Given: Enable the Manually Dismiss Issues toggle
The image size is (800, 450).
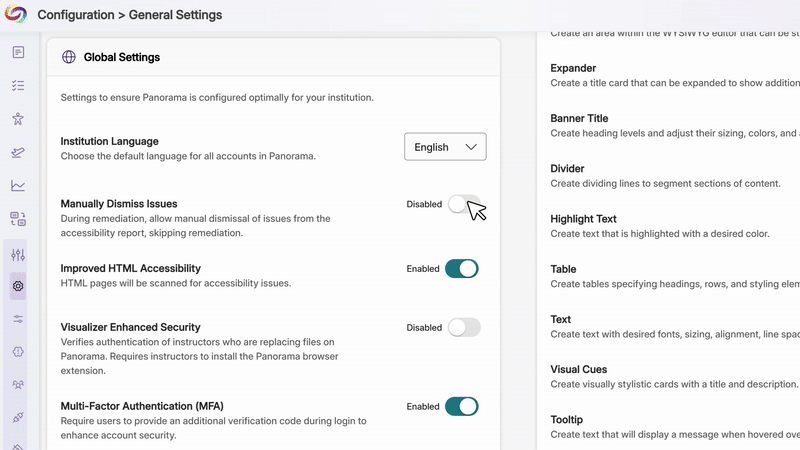Looking at the screenshot, I should tap(464, 204).
